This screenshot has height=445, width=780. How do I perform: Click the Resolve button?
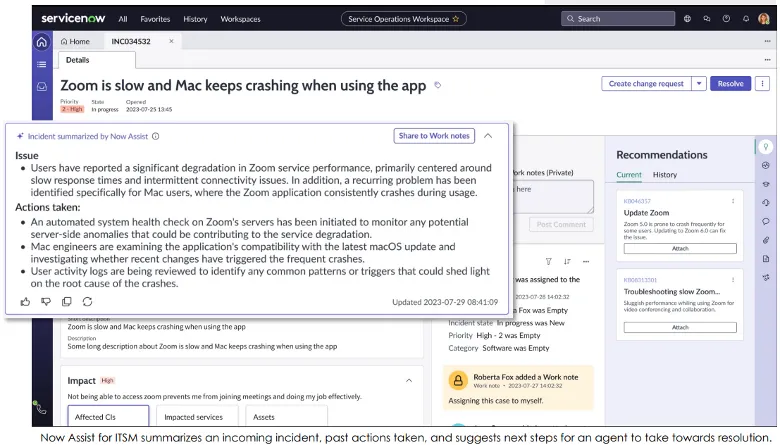coord(730,84)
